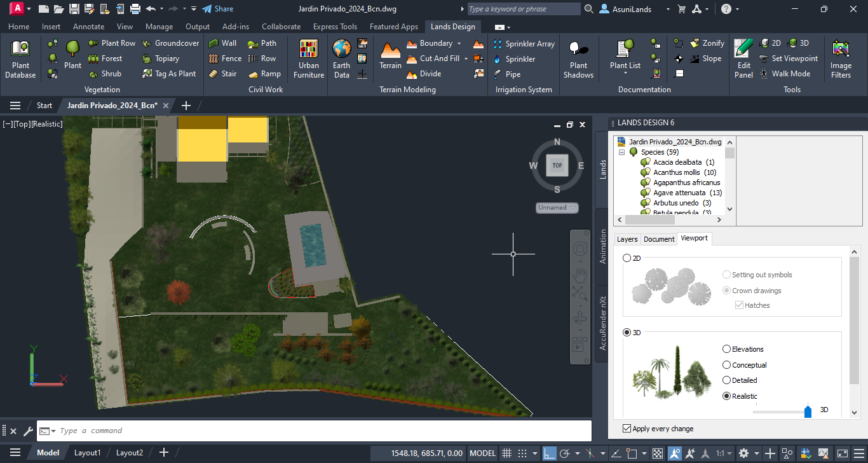
Task: Click Set Viewpoint tool
Action: coord(789,59)
